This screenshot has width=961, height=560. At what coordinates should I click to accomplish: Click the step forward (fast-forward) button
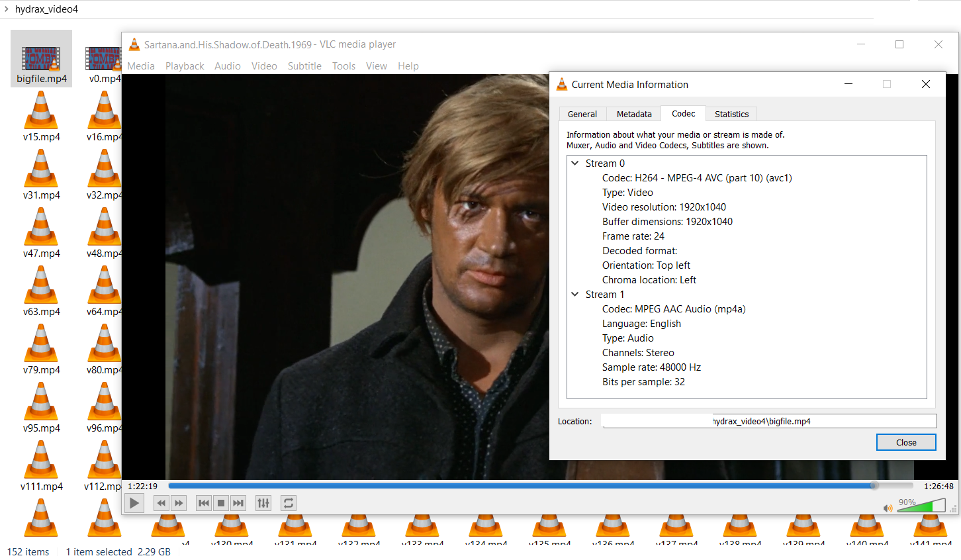pyautogui.click(x=179, y=503)
